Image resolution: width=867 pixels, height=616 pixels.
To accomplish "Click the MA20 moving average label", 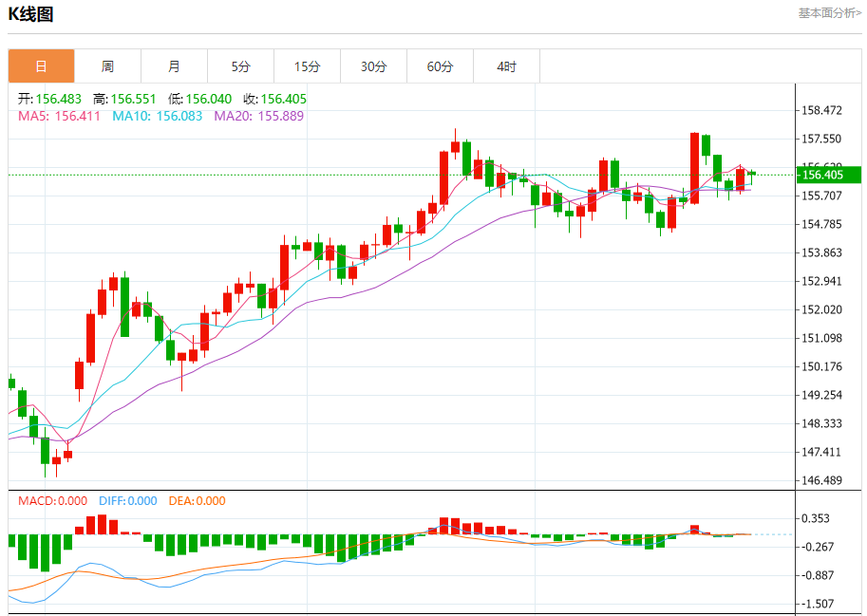I will click(258, 116).
